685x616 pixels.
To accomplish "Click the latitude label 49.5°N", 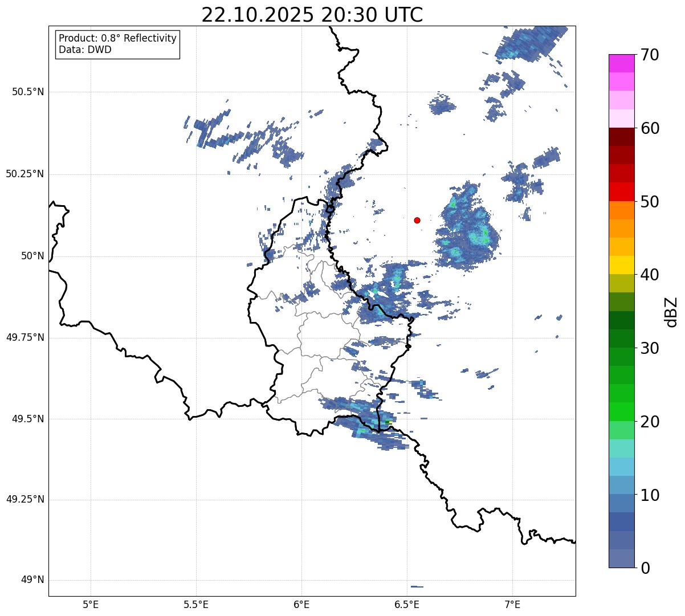I will (28, 419).
